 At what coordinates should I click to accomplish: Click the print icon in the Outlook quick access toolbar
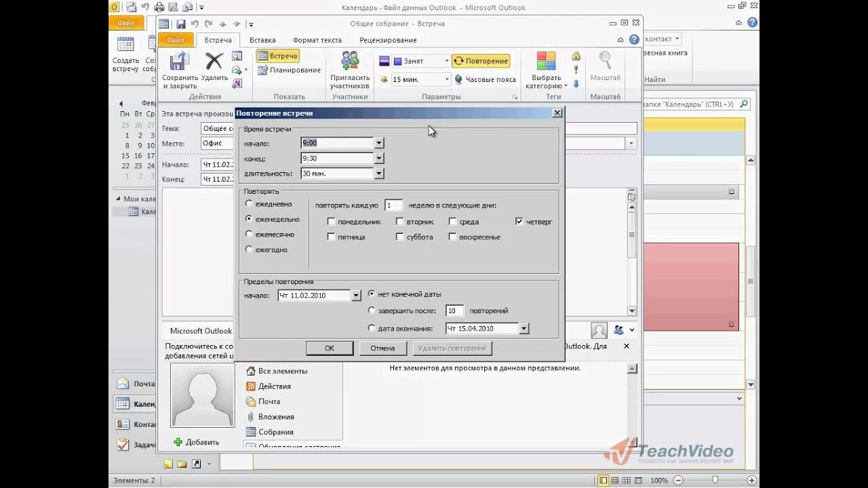point(159,7)
